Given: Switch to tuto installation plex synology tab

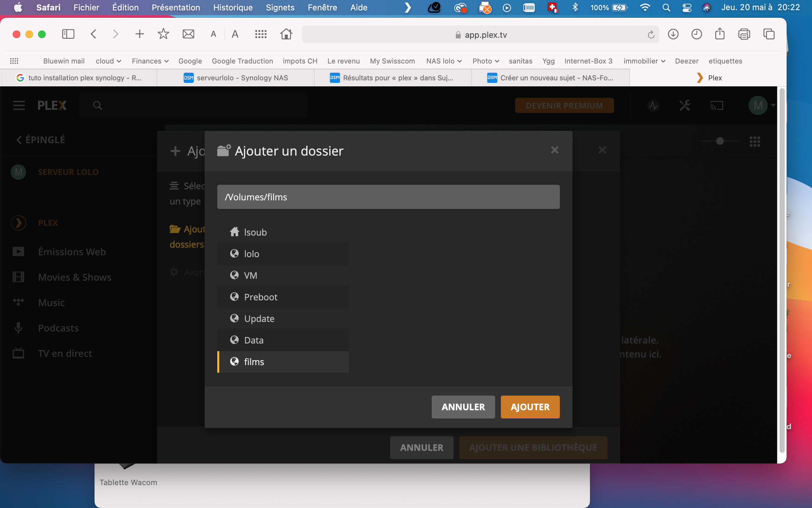Looking at the screenshot, I should [x=79, y=77].
